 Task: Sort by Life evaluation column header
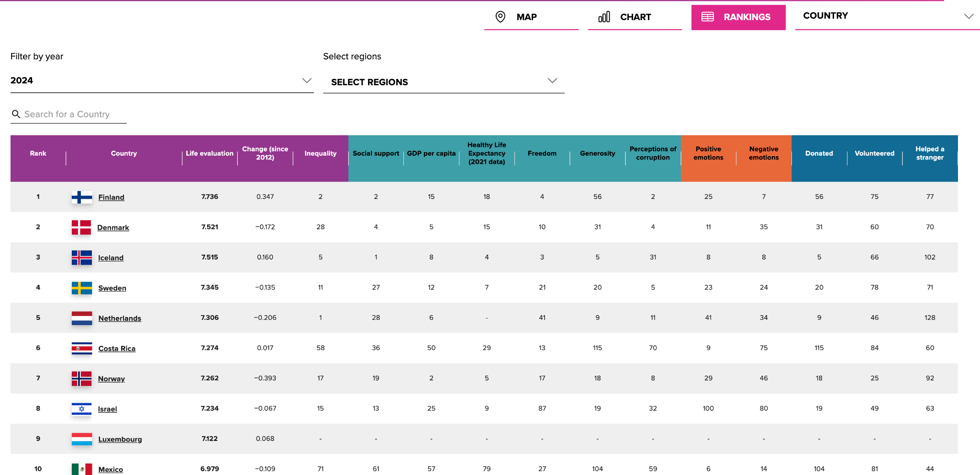(x=210, y=153)
